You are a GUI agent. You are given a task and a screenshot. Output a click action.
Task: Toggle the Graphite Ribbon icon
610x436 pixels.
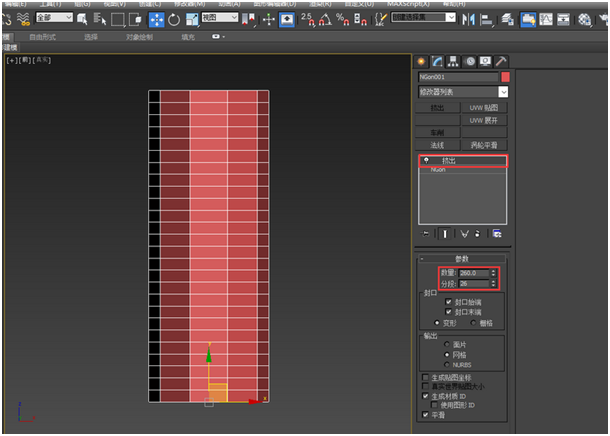click(528, 19)
